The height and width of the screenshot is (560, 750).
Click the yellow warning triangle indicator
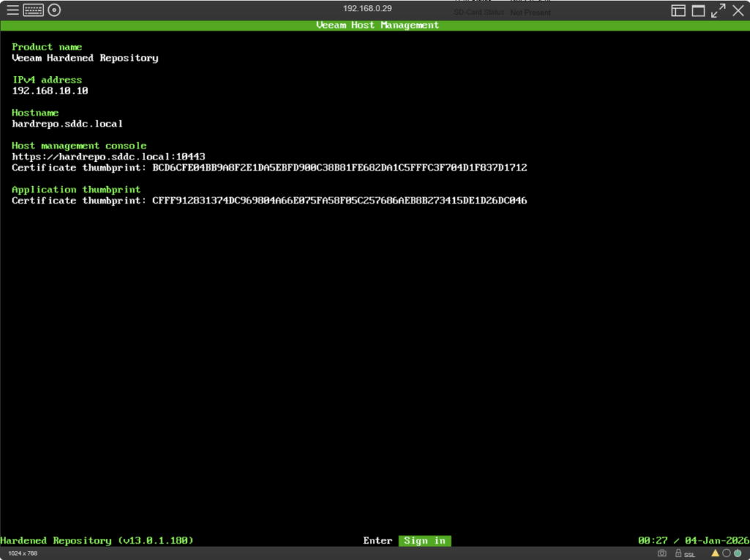[716, 553]
